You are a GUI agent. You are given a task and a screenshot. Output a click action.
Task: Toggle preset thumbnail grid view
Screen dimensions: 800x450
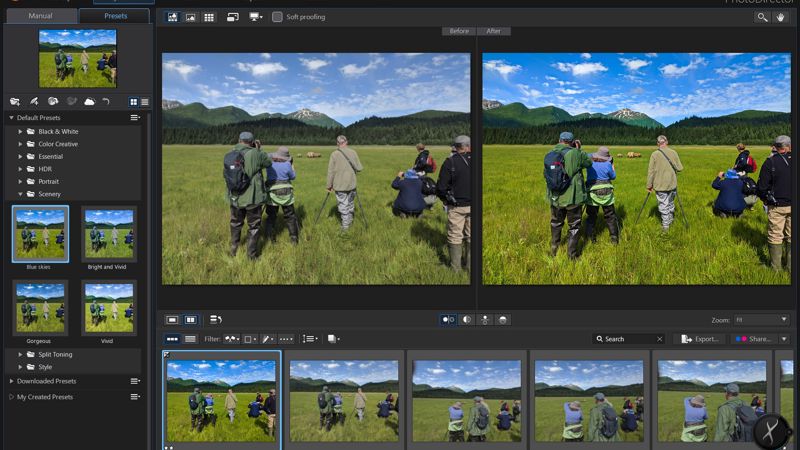(x=134, y=102)
